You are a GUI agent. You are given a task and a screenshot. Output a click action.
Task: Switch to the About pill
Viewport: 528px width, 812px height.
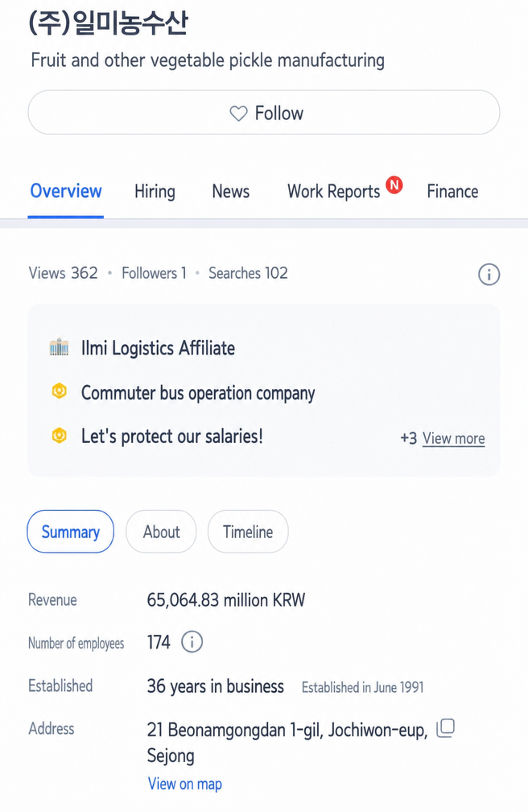point(162,532)
